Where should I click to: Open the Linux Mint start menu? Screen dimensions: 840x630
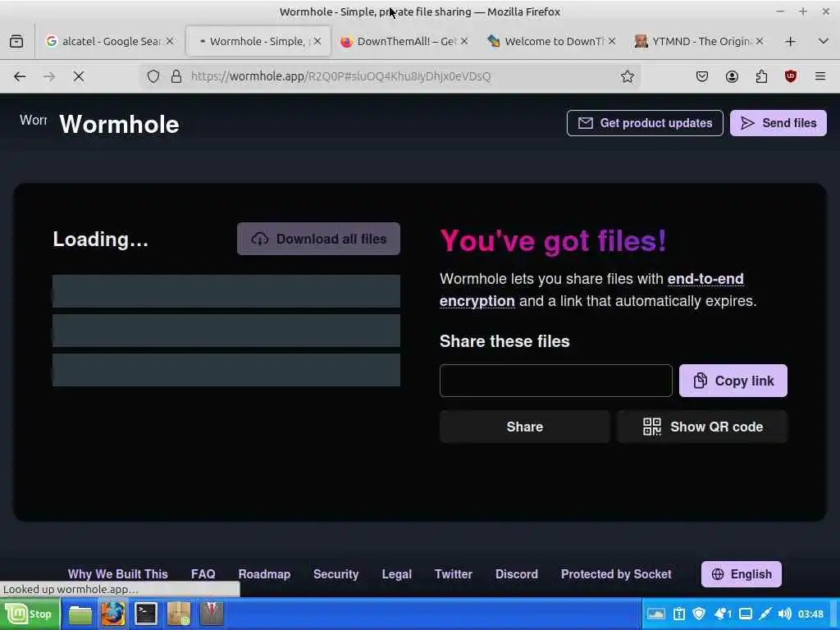pos(30,614)
